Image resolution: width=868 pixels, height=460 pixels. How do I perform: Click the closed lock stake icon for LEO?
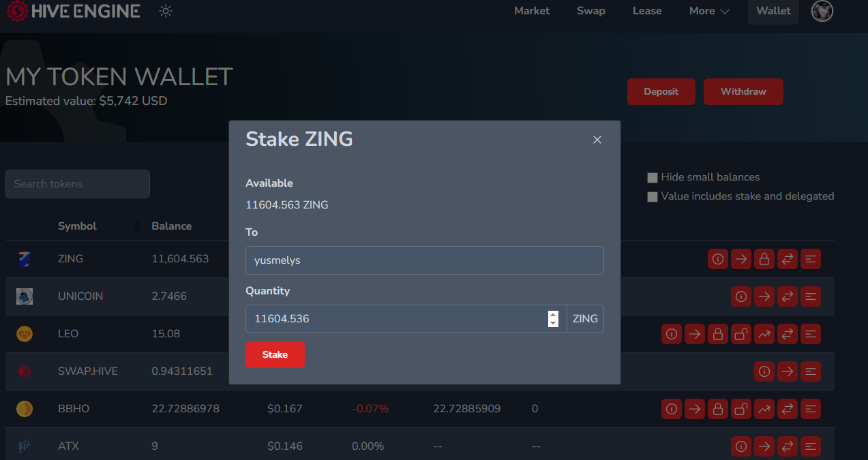click(718, 334)
